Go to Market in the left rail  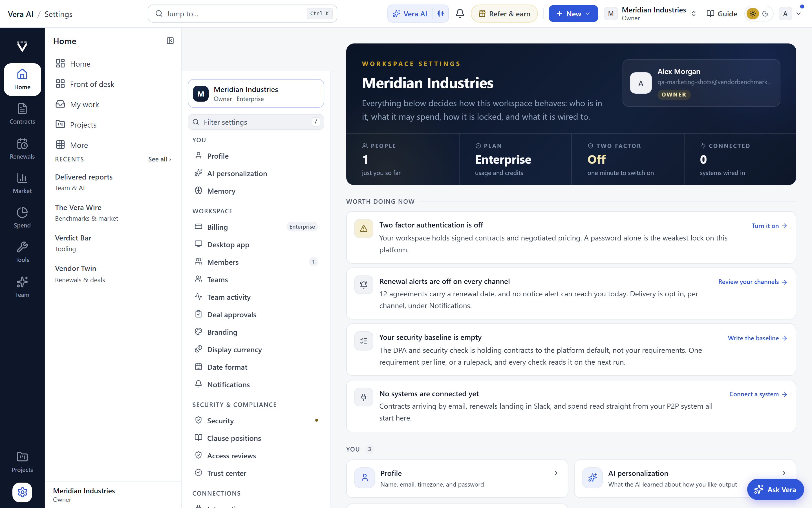pyautogui.click(x=22, y=183)
